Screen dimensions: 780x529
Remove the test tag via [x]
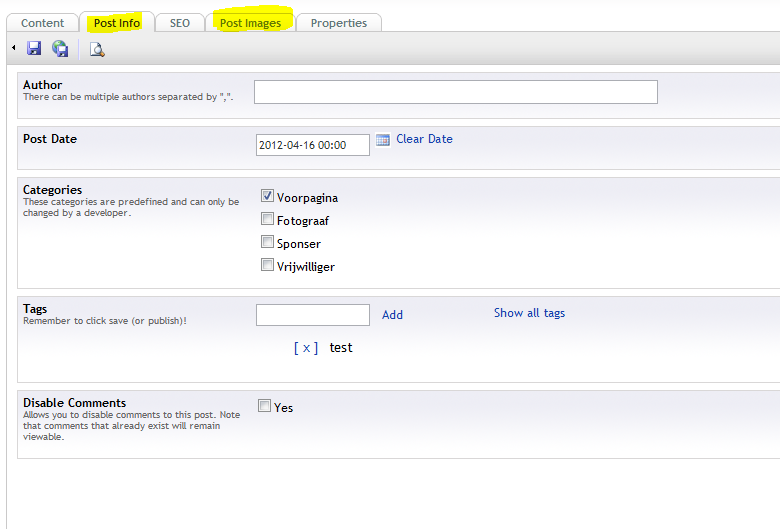[306, 348]
